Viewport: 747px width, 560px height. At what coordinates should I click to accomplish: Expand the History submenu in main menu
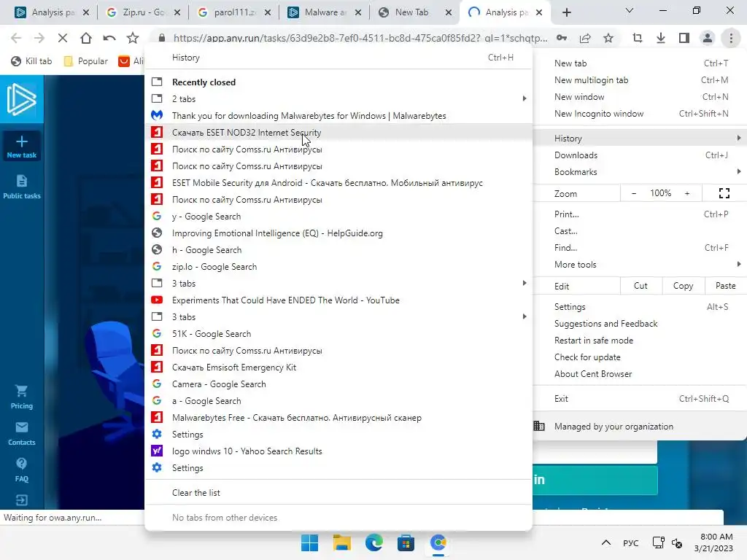(640, 139)
